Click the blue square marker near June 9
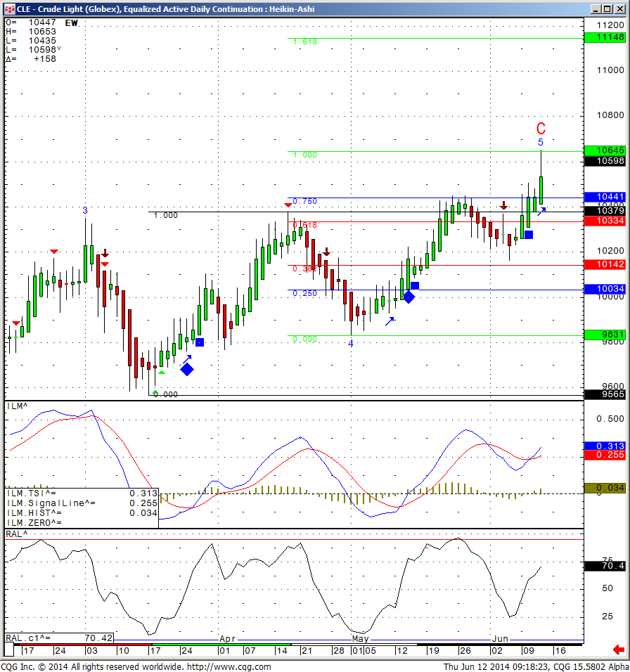The width and height of the screenshot is (630, 672). [528, 235]
